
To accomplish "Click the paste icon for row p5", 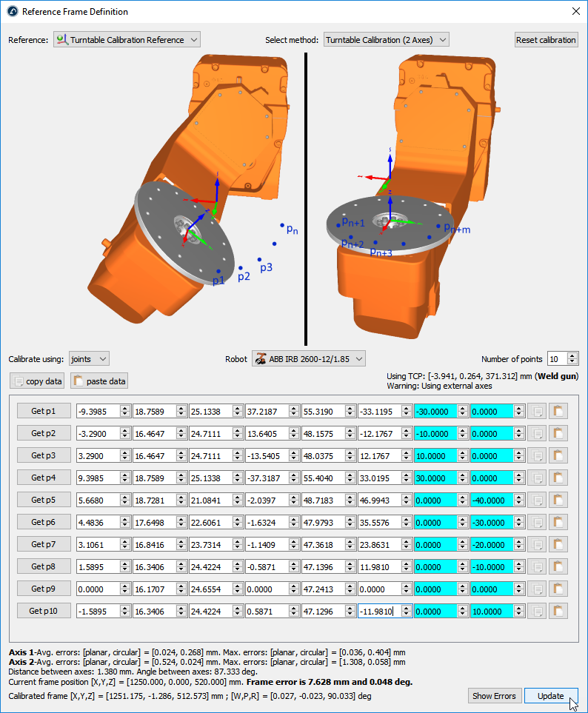I will tap(558, 500).
